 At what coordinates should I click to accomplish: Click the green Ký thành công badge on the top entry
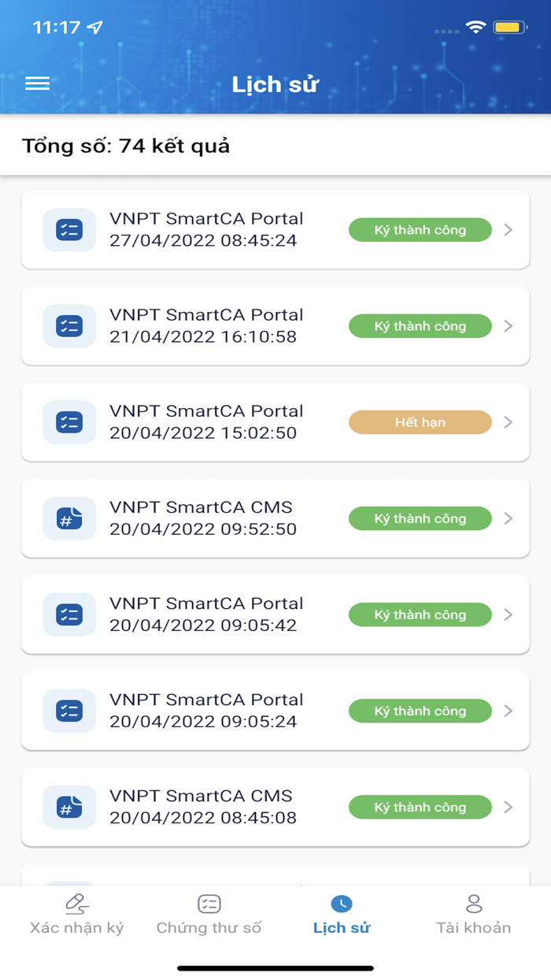coord(420,229)
